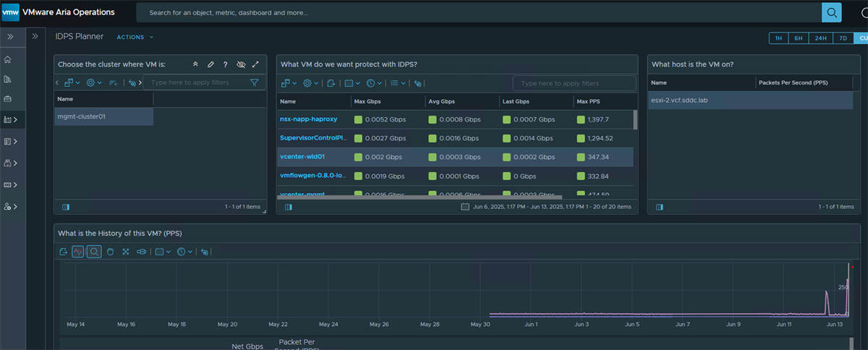Open the dashboard navigation dropdown in cluster widget
The width and height of the screenshot is (868, 350).
(74, 83)
